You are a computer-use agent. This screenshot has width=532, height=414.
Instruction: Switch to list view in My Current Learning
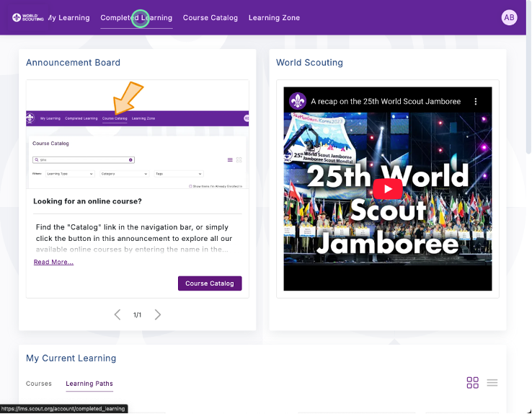pyautogui.click(x=492, y=383)
